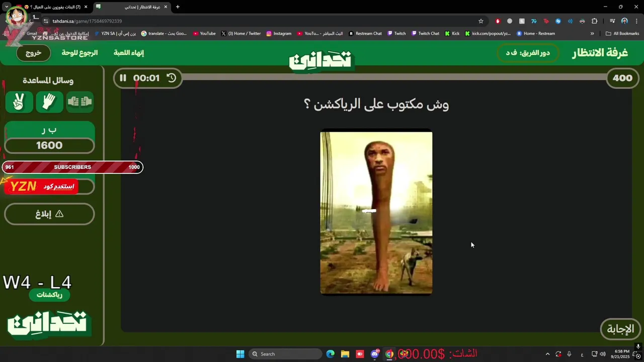Open Google Chrome from the taskbar
The image size is (644, 362).
click(x=389, y=354)
